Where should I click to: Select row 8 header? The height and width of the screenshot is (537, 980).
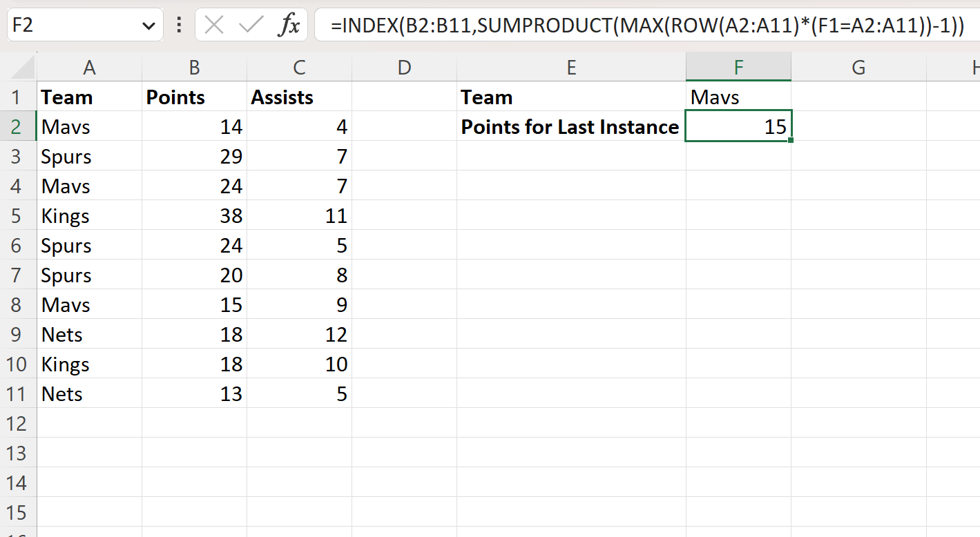[18, 304]
